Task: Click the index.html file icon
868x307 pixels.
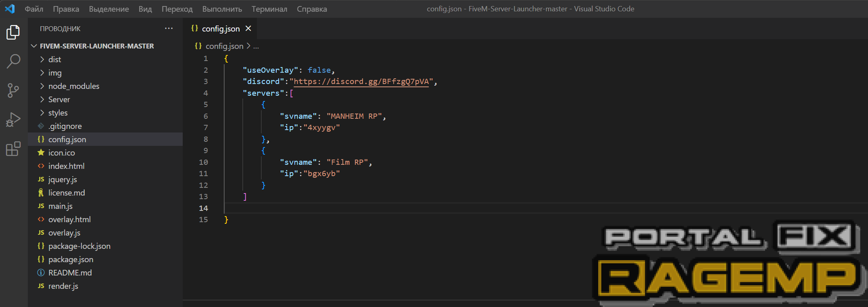Action: tap(41, 166)
